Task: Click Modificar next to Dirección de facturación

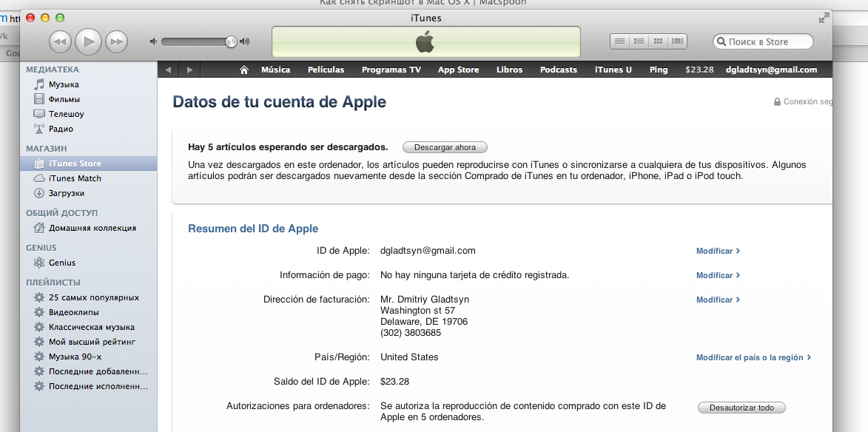Action: click(x=718, y=300)
